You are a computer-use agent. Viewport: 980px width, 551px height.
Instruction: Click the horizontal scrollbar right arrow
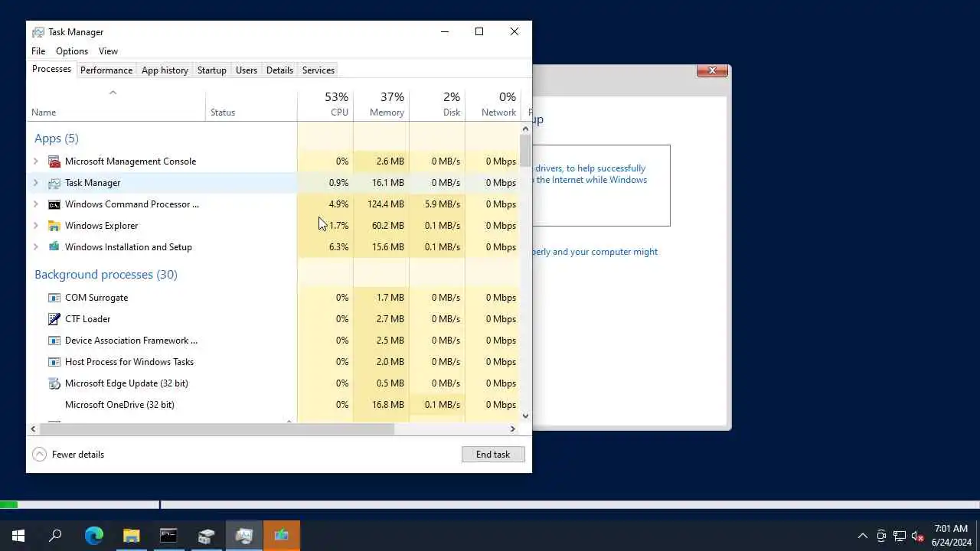[513, 429]
